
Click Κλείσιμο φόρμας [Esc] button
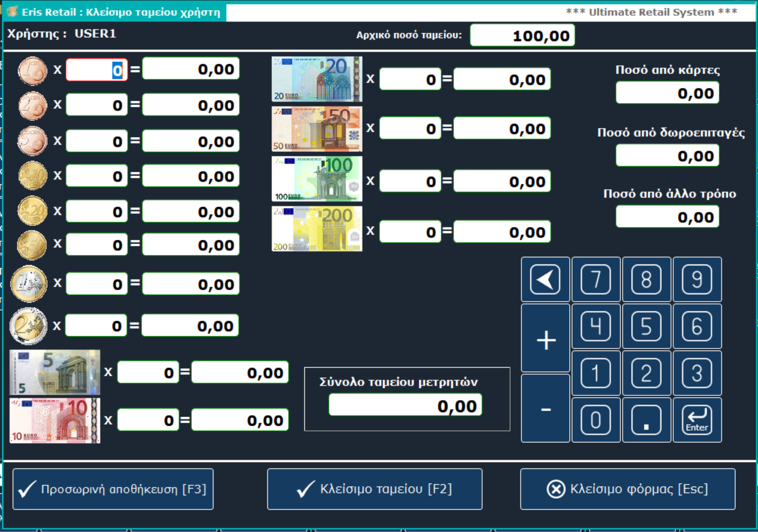[628, 489]
